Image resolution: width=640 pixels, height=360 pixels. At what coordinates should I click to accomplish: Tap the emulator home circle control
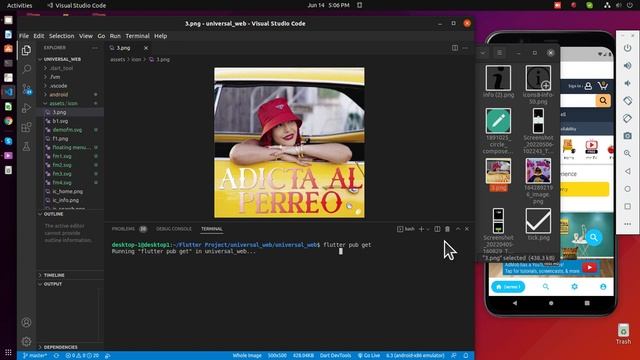(x=627, y=189)
